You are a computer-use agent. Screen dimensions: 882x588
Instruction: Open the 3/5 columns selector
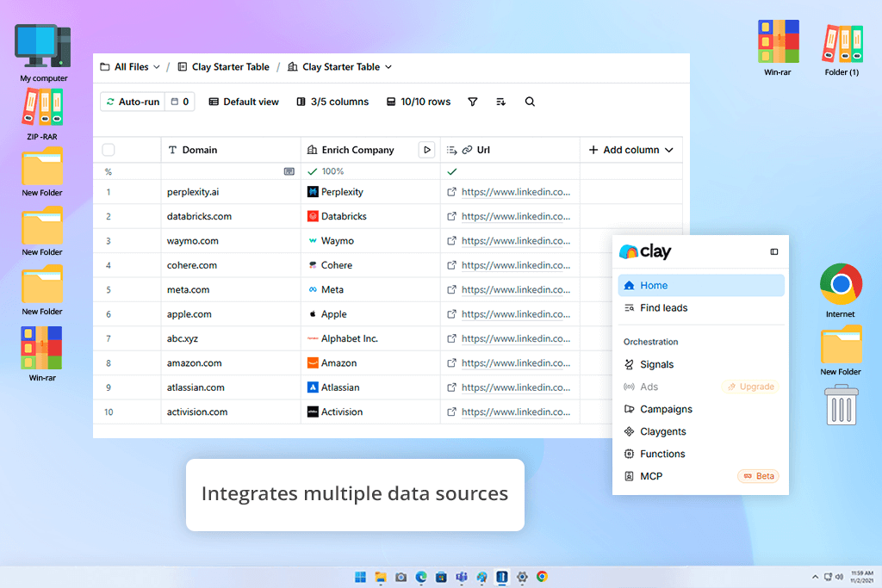pyautogui.click(x=332, y=102)
